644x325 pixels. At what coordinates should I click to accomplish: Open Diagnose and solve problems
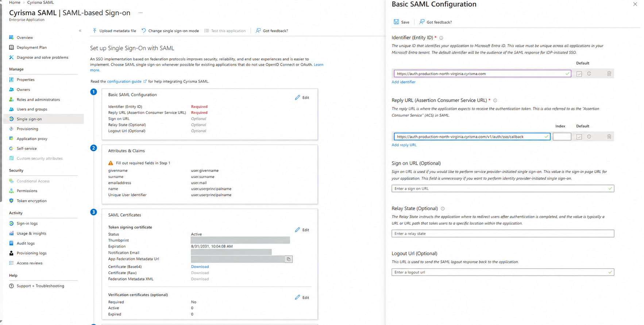point(42,57)
